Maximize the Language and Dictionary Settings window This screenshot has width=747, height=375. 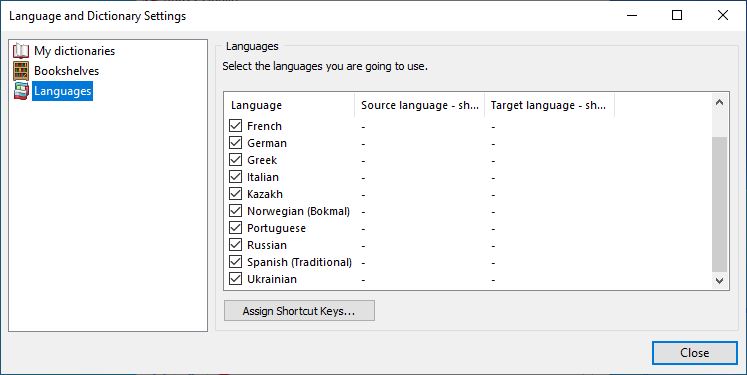tap(677, 15)
